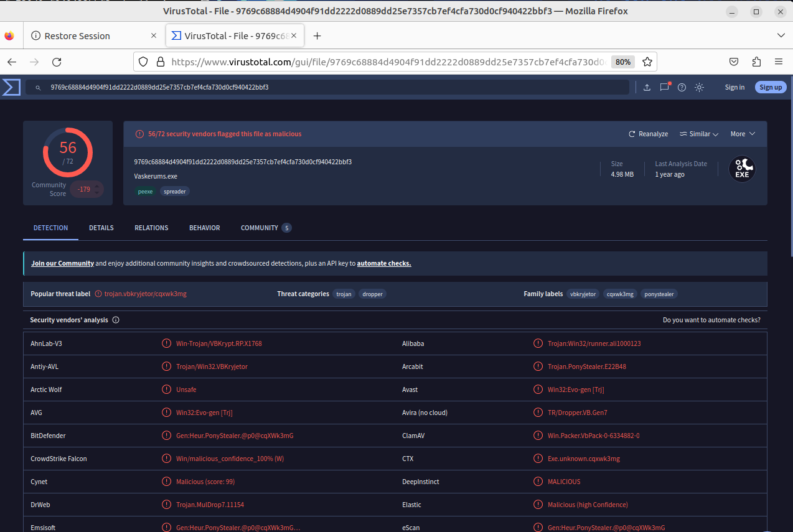The height and width of the screenshot is (532, 793).
Task: Click the Sign up button
Action: [771, 87]
